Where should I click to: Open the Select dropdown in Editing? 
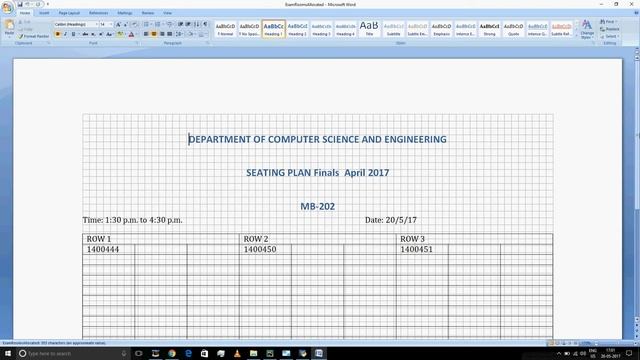609,36
